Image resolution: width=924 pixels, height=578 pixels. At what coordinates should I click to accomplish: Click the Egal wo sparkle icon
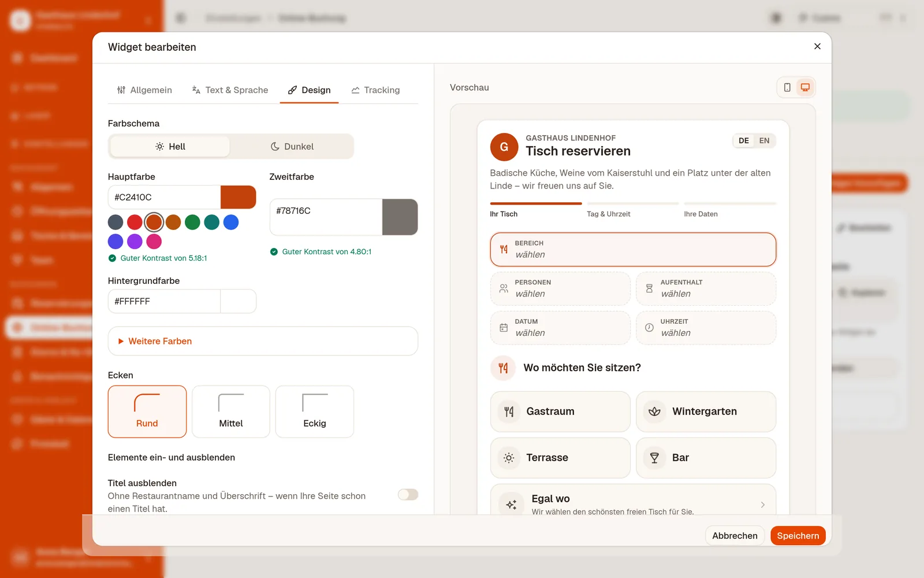(511, 505)
